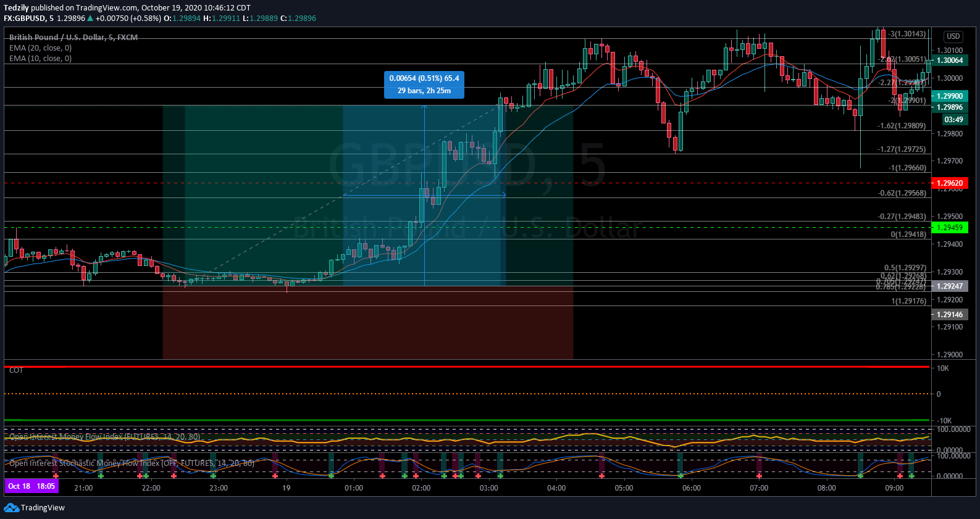Select the 'Open Interest Stochastic Money Flow Index' label

[132, 463]
